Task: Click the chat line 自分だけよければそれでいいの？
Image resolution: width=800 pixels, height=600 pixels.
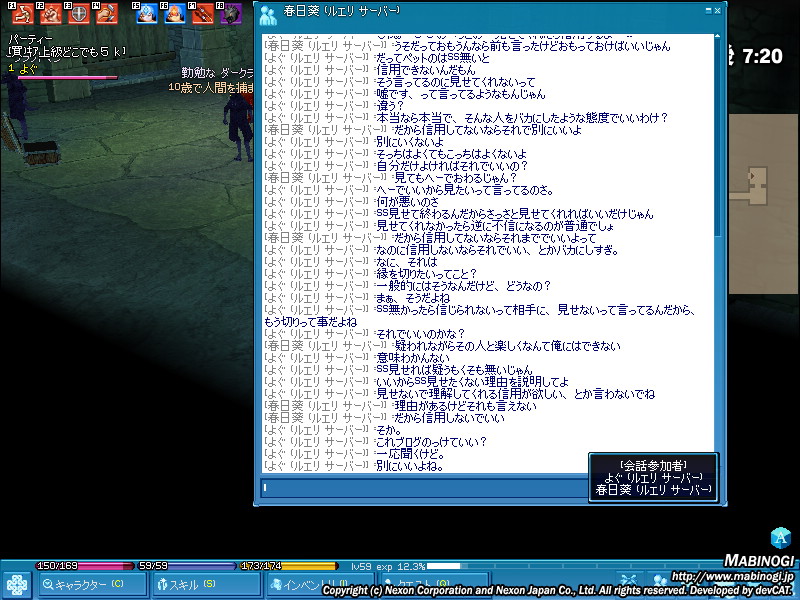Action: coord(452,166)
